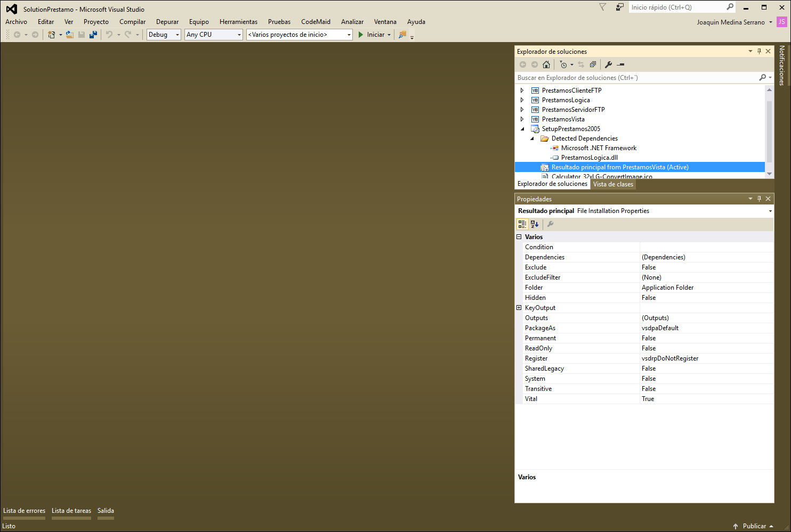This screenshot has width=791, height=532.
Task: Click the green Iniciar play arrow
Action: 361,35
